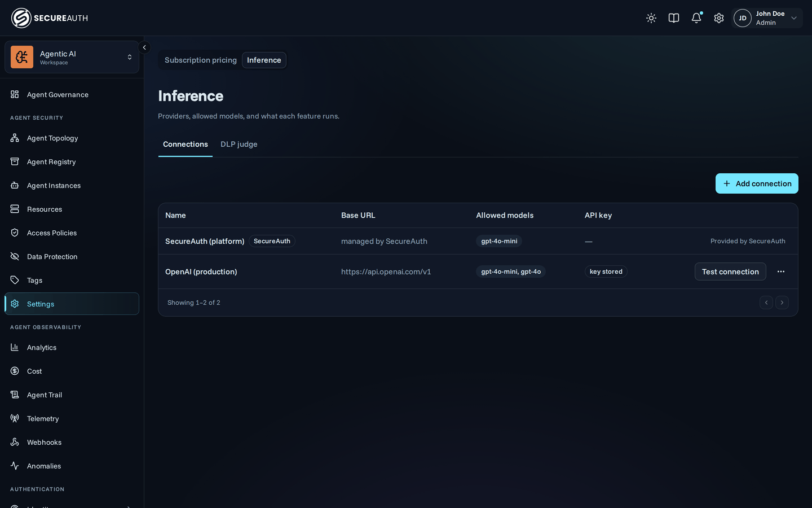Click the Agent Instances robot icon
The image size is (812, 508).
15,185
